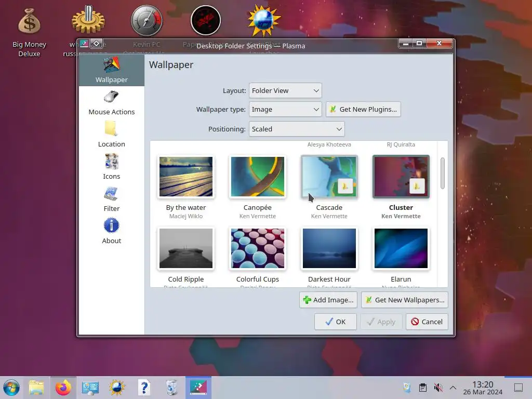Pick the Cascade wallpaper thumbnail

pos(329,177)
